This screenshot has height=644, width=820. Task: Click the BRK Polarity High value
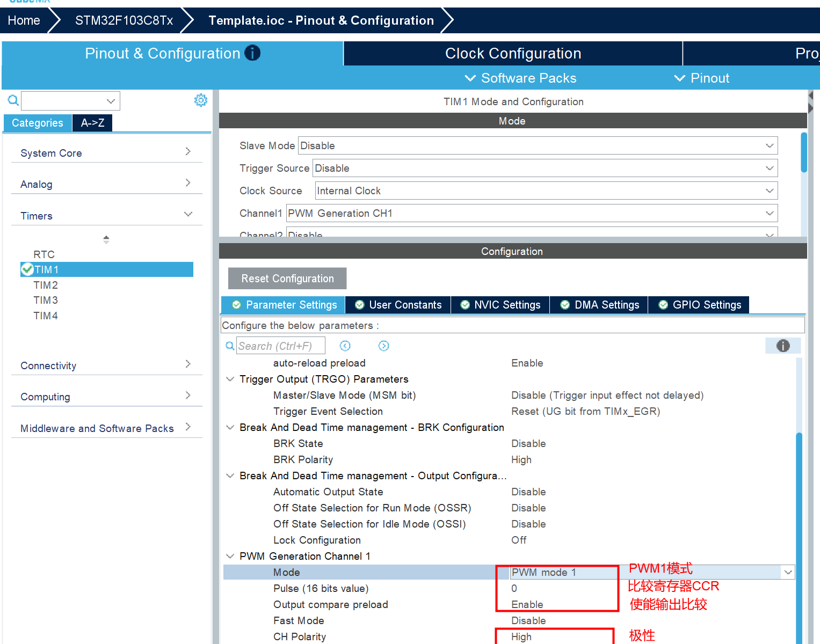pos(521,459)
